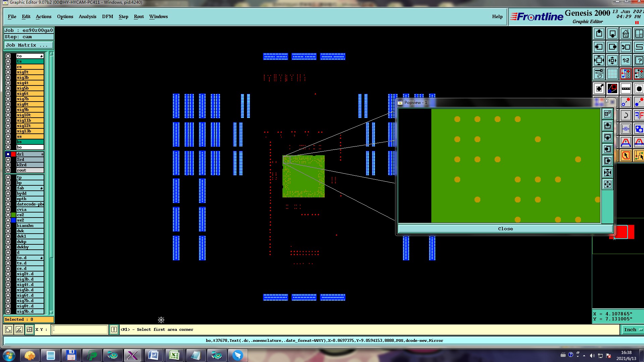Select the pan all-directions icon
The width and height of the screenshot is (644, 362).
click(x=612, y=61)
